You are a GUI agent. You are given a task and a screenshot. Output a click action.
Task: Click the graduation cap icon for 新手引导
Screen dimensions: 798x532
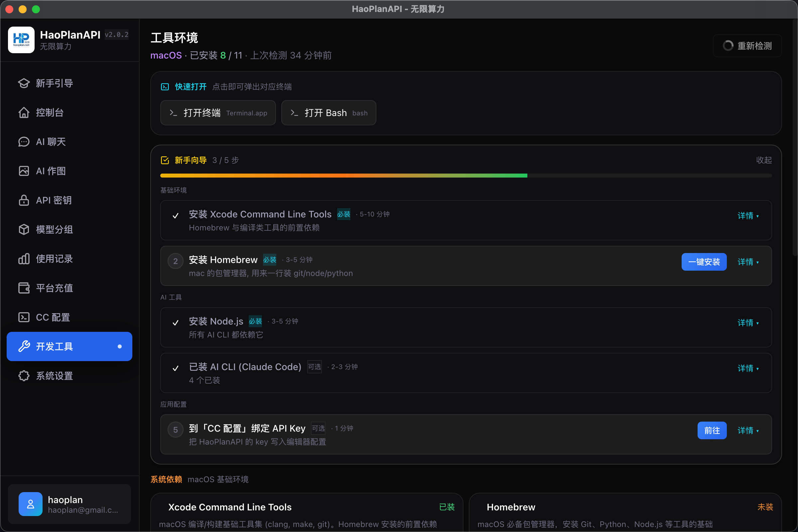[24, 83]
